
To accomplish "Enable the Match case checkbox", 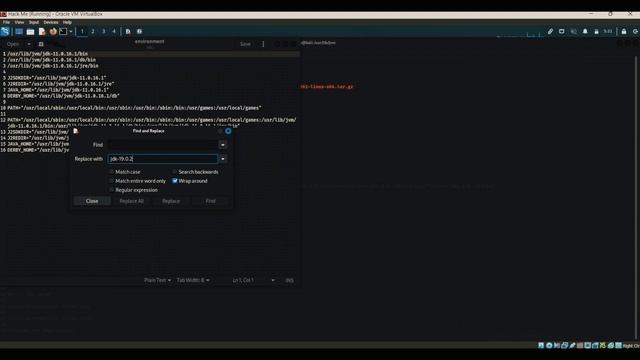I will (111, 172).
